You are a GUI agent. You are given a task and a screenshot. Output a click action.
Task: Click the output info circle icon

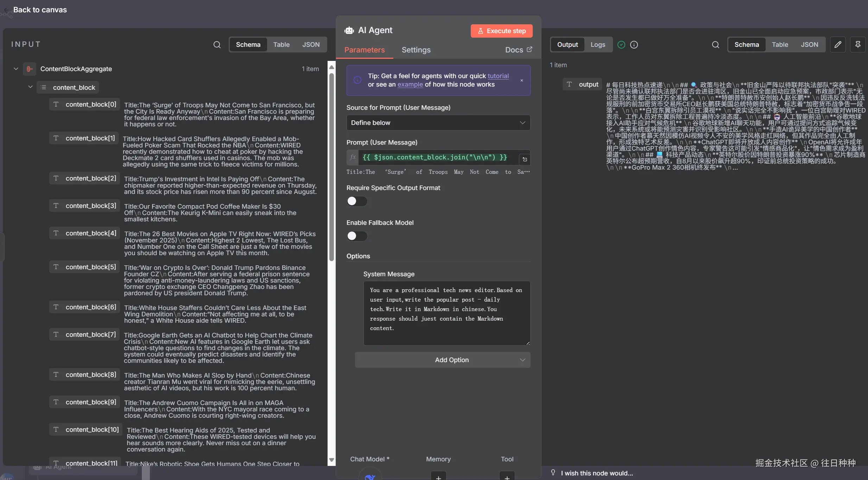634,45
